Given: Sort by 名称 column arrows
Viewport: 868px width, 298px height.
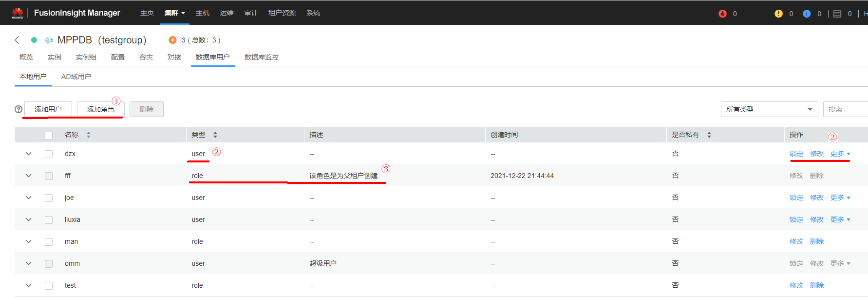Looking at the screenshot, I should 89,135.
